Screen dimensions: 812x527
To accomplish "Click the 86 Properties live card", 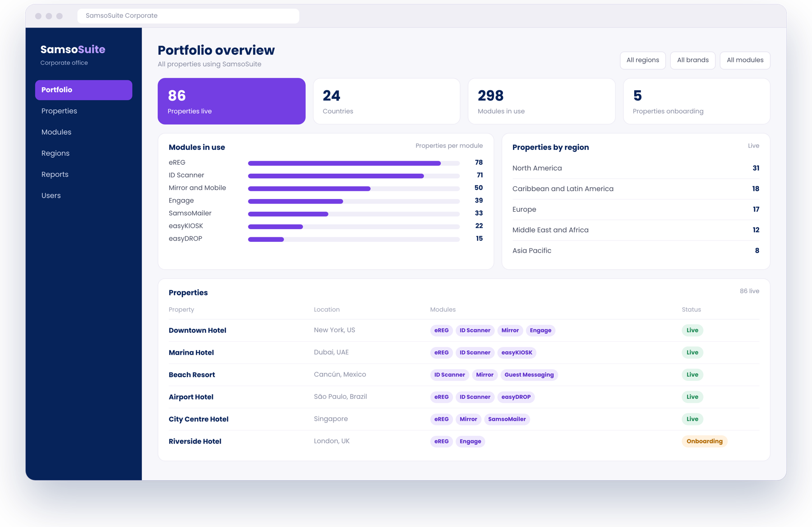I will (x=231, y=101).
